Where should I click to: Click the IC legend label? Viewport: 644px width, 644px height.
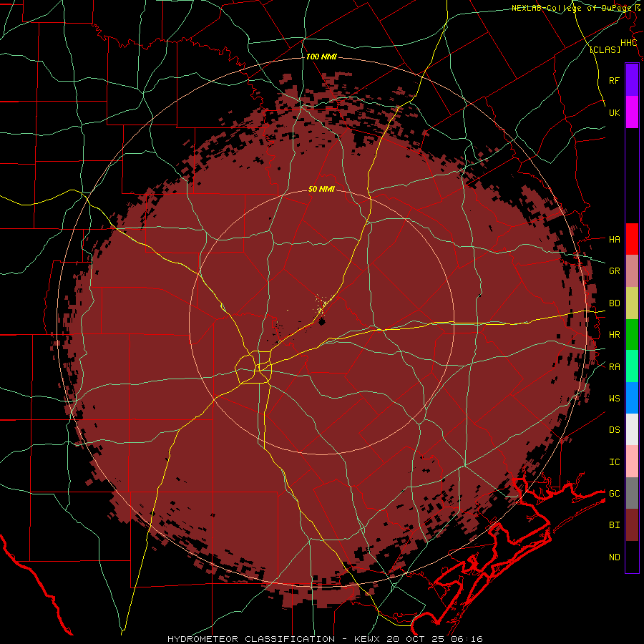coord(614,462)
